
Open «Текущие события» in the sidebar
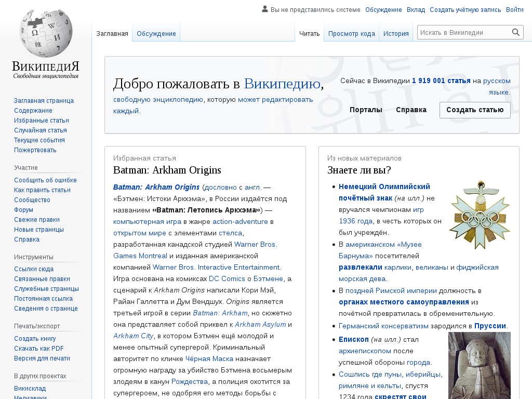pyautogui.click(x=39, y=140)
